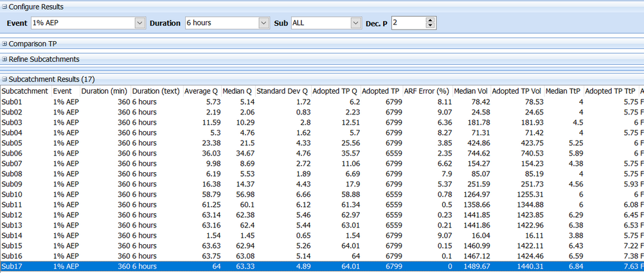Collapse the Subcatchment Results panel

[4, 79]
